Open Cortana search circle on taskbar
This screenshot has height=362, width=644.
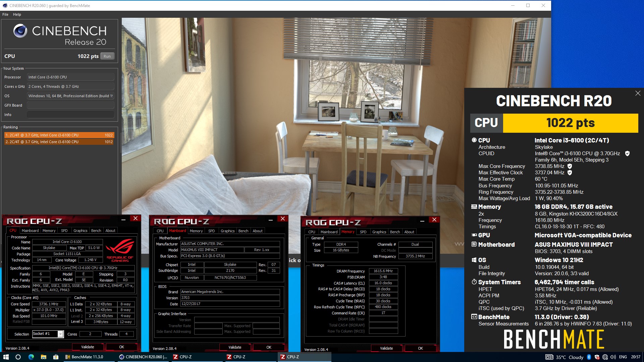tap(18, 357)
